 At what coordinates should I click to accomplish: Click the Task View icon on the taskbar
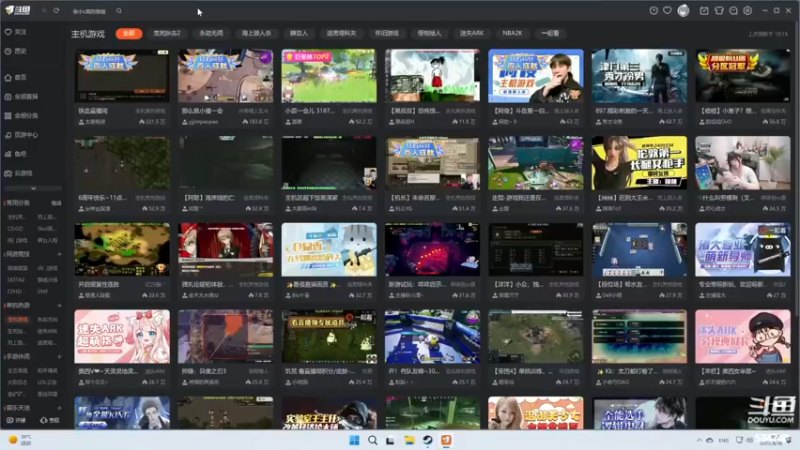(x=390, y=440)
